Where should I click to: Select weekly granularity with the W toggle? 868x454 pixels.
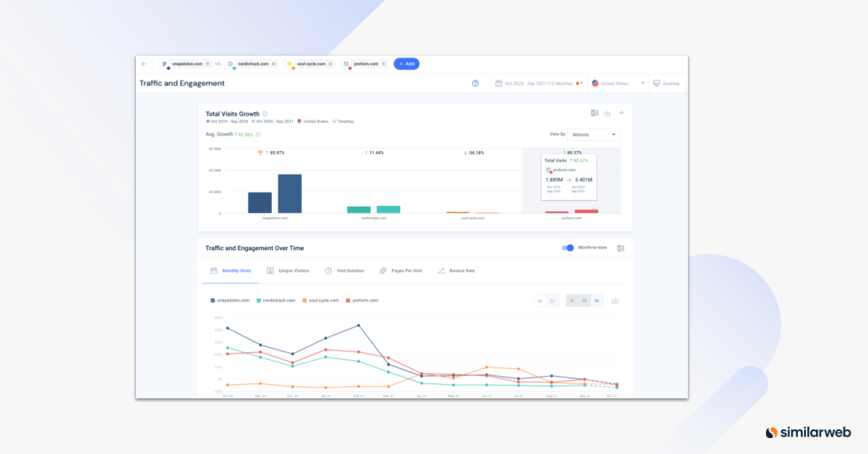click(x=584, y=300)
